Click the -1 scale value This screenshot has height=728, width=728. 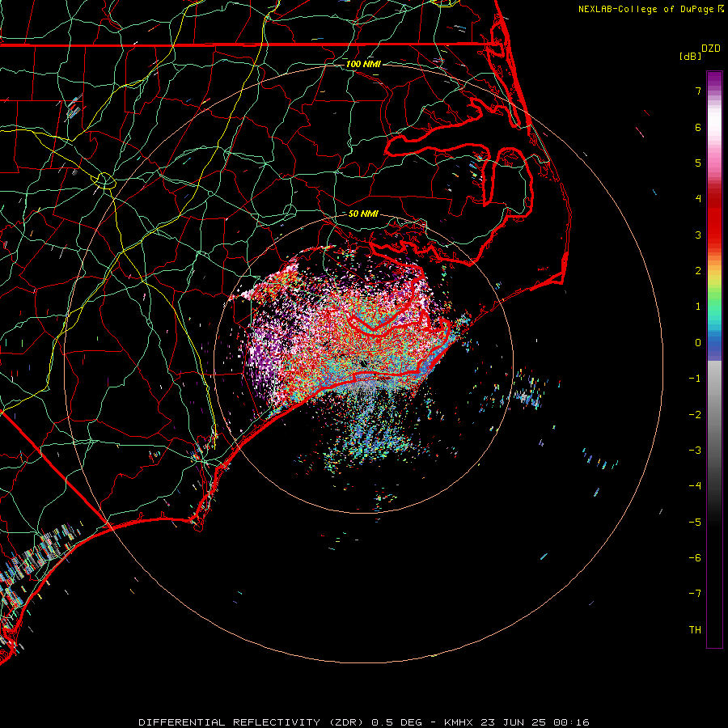[x=695, y=379]
